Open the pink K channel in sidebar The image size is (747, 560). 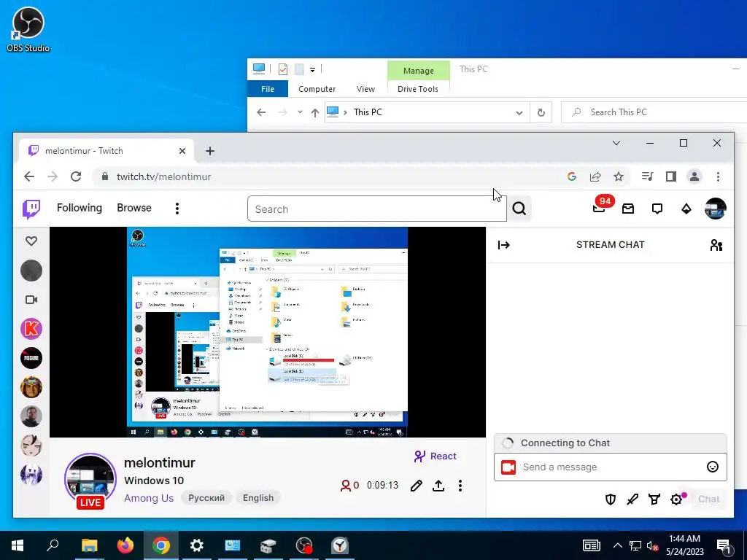click(31, 329)
